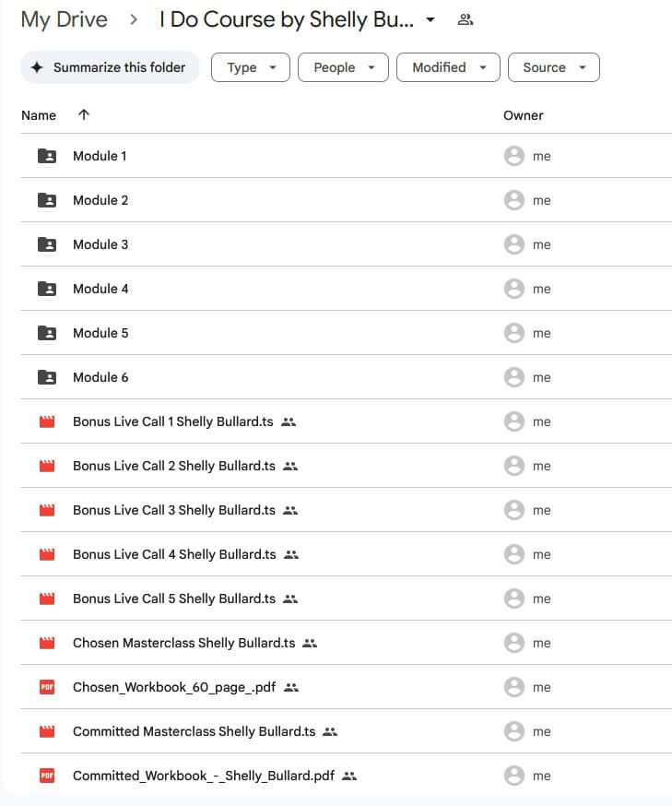This screenshot has width=672, height=806.
Task: Select the Module 1 folder name
Action: (100, 156)
